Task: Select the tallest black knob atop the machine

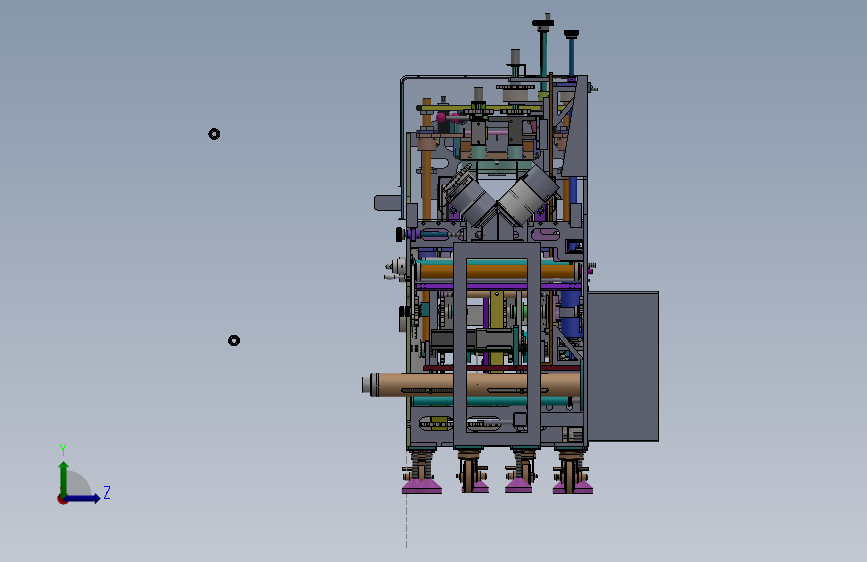Action: coord(543,23)
